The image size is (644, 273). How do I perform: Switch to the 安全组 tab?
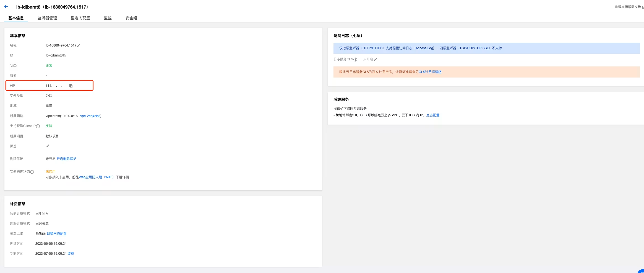point(131,18)
